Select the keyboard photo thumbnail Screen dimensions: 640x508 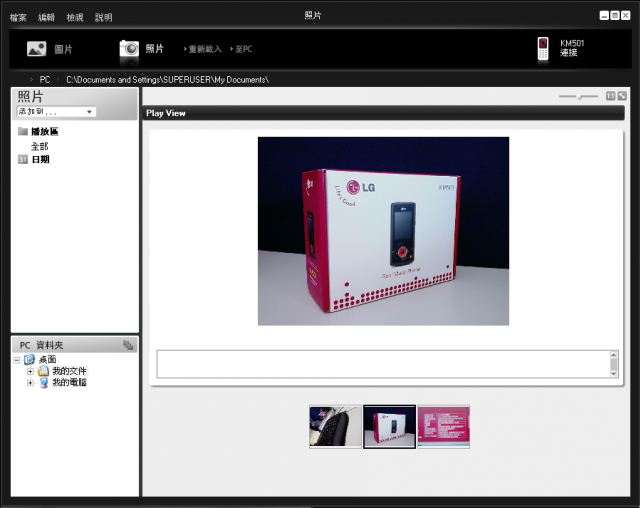pos(335,426)
